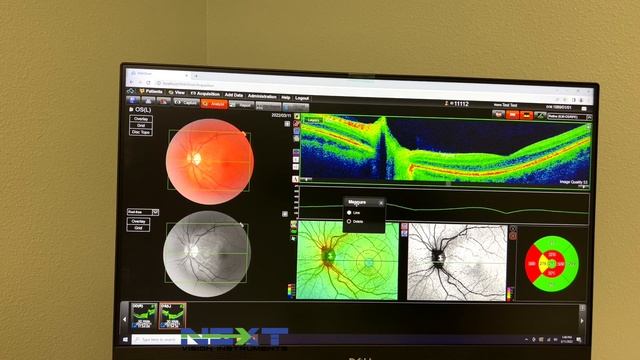Click the magnifier icon above ETDRS chart
Image resolution: width=640 pixels, height=360 pixels.
click(513, 229)
